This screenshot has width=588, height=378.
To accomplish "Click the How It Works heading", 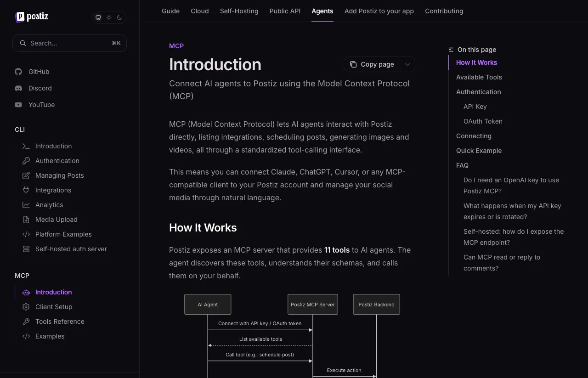I will pos(203,228).
